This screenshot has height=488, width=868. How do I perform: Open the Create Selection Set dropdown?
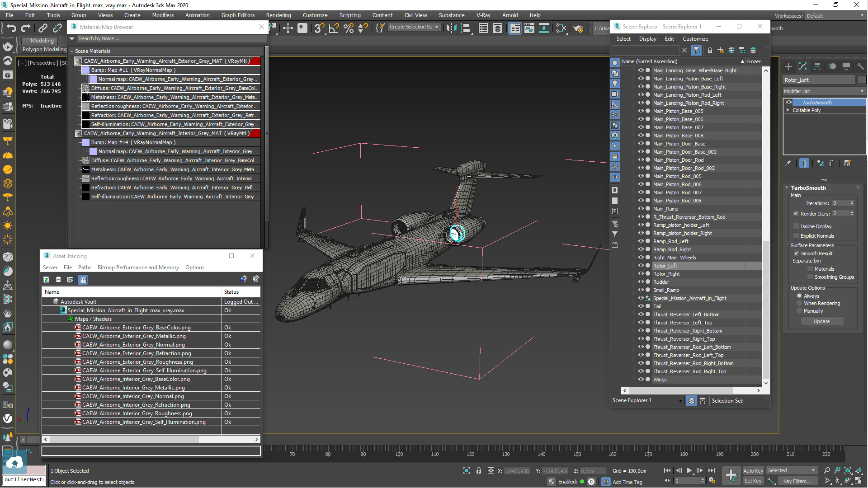click(414, 27)
